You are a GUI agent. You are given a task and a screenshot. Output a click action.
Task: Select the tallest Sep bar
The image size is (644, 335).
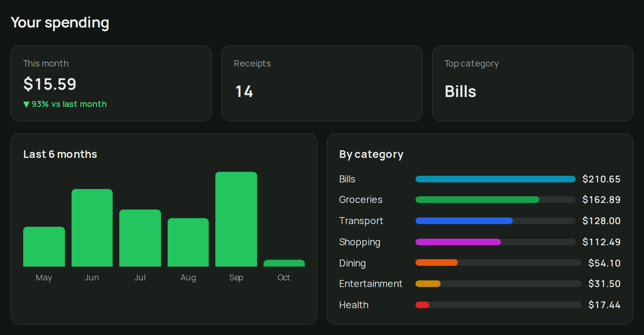[236, 219]
